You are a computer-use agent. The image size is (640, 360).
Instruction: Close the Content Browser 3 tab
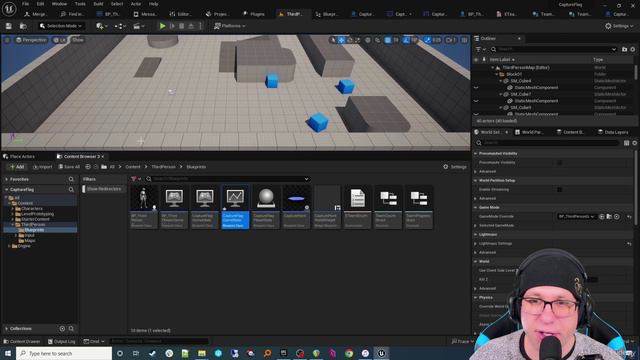102,156
